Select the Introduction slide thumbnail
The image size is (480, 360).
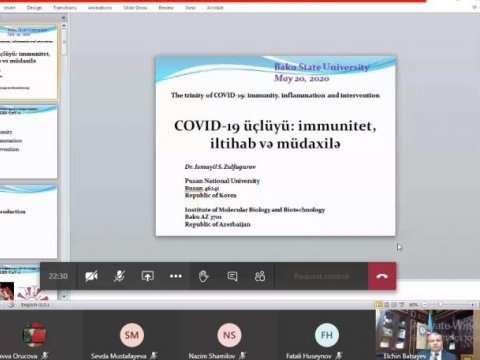[x=28, y=222]
